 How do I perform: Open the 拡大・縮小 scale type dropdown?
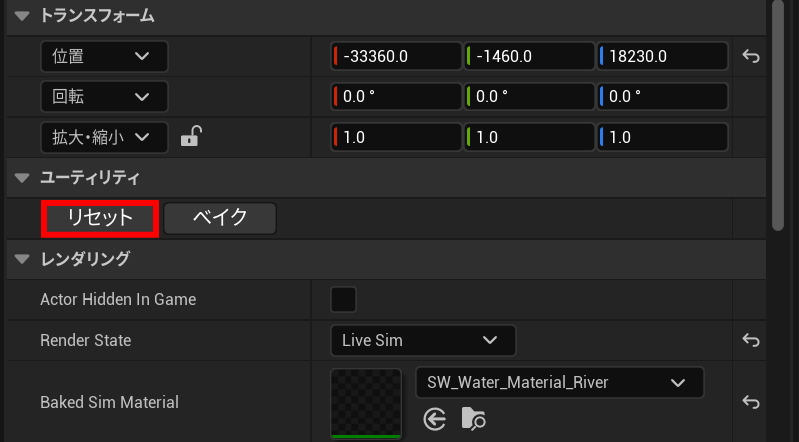pyautogui.click(x=104, y=137)
